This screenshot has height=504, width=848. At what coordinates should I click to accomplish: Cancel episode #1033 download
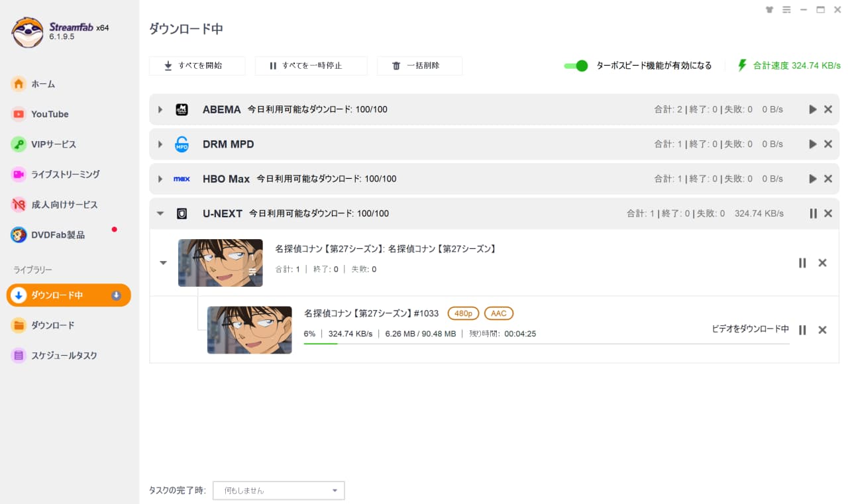822,330
